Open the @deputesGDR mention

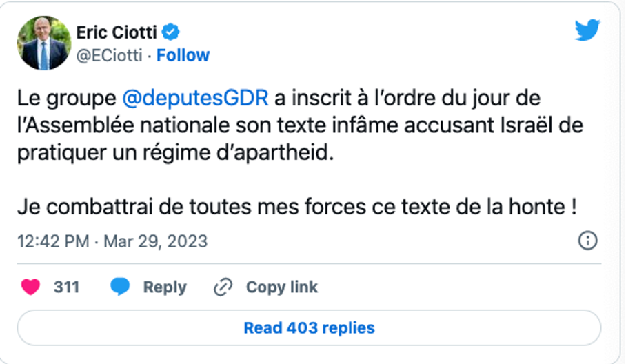(x=195, y=98)
